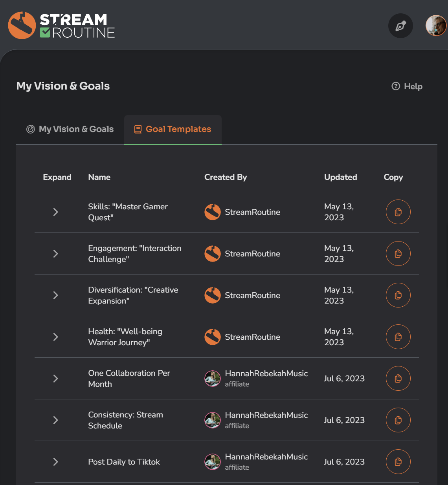
Task: Expand the Skills "Master Gamer Quest" row
Action: click(x=55, y=212)
